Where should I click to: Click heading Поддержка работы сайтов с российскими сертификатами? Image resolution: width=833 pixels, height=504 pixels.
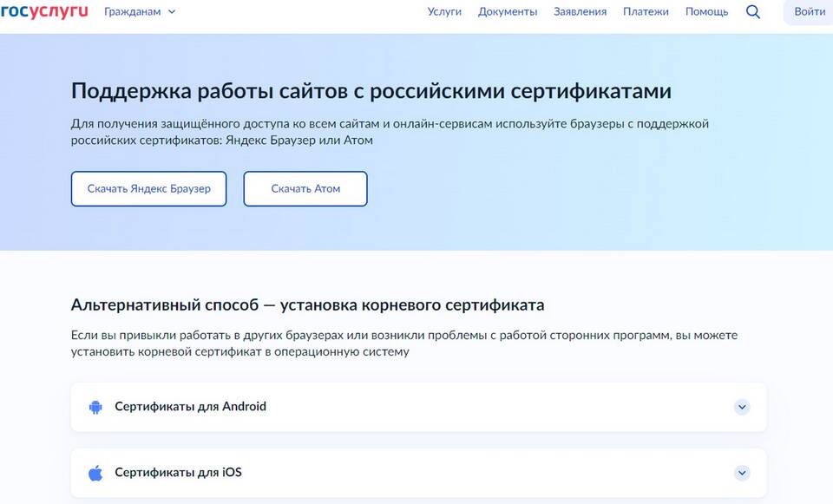(371, 91)
